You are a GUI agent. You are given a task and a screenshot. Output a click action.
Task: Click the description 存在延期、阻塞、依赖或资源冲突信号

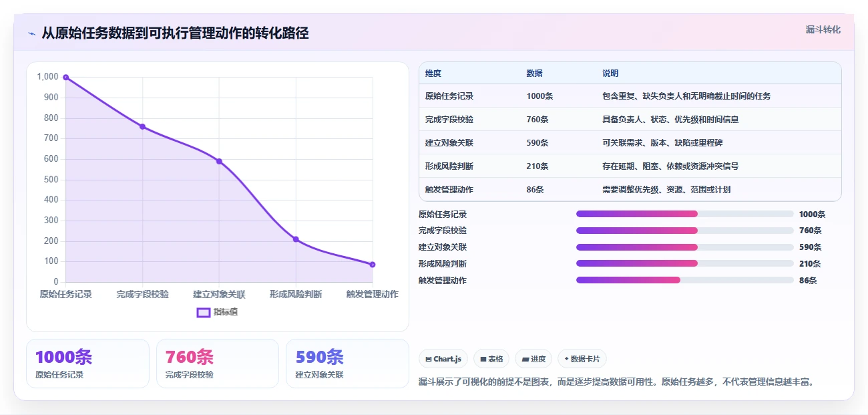[x=670, y=166]
